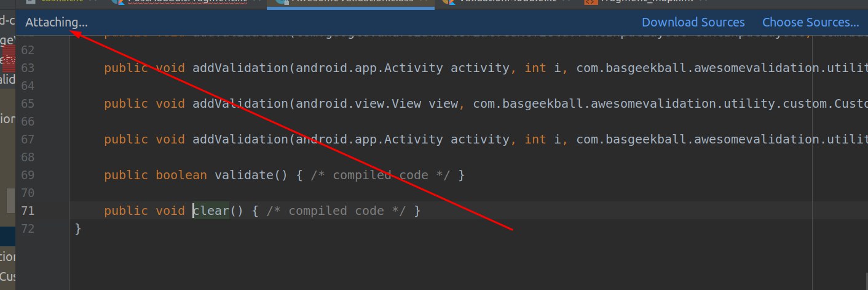Switch to the AwesomeValidation.class tab
This screenshot has height=290, width=868.
point(351,2)
